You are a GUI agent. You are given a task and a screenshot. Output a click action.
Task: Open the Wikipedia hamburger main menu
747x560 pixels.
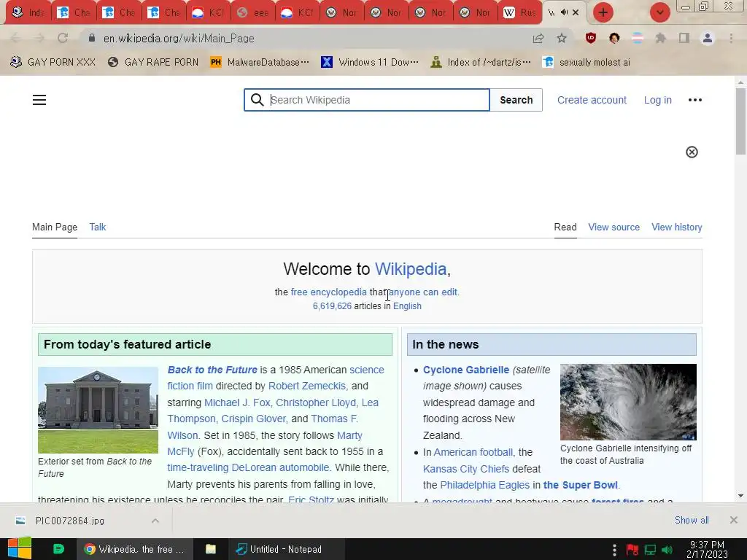pos(39,100)
